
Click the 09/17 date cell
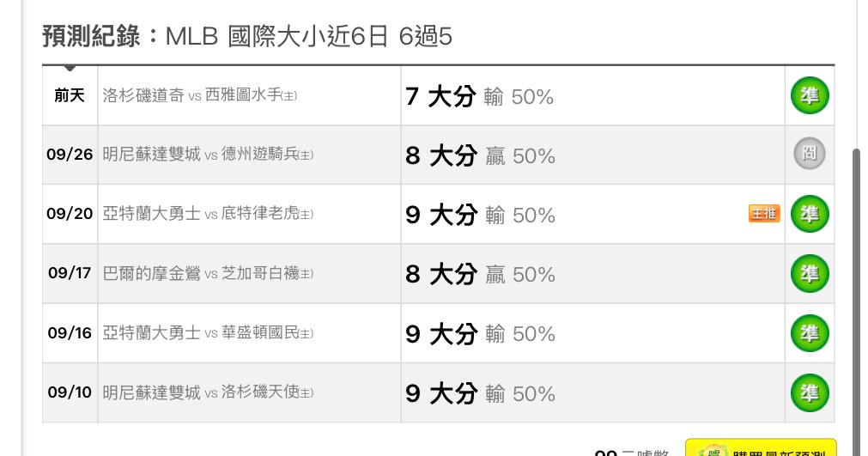70,274
